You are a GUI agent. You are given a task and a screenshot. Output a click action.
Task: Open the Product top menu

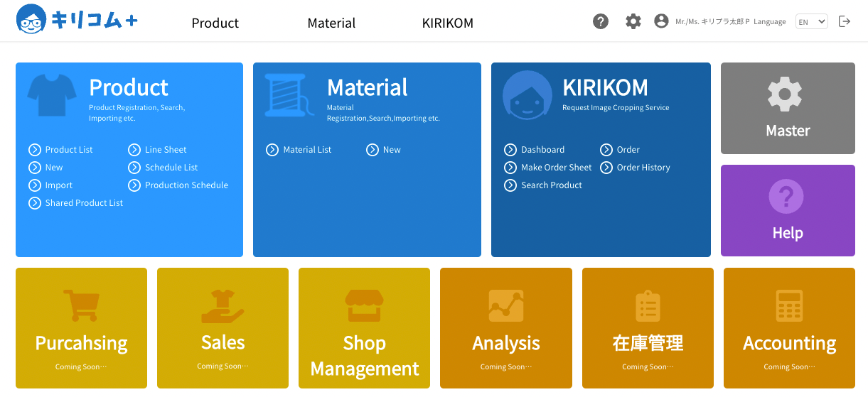pyautogui.click(x=215, y=23)
